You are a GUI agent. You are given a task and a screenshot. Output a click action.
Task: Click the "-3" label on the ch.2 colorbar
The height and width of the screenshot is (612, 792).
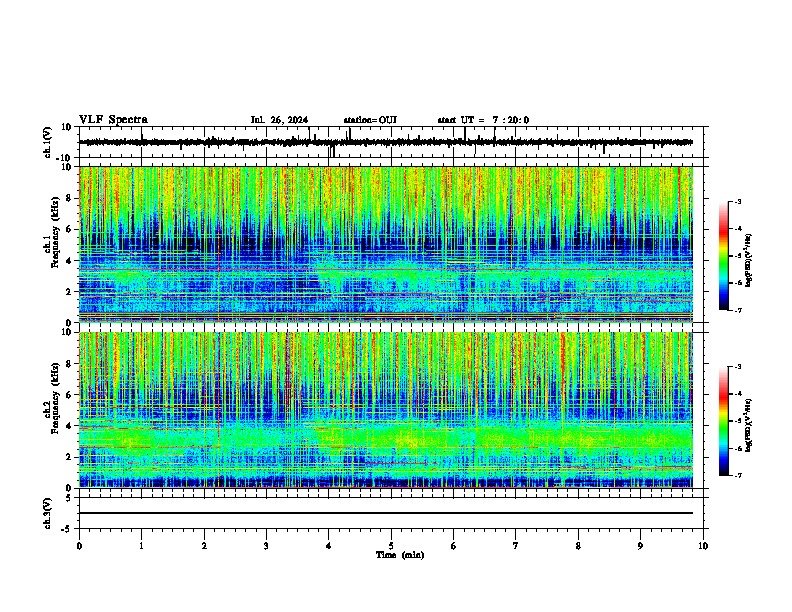pyautogui.click(x=738, y=367)
